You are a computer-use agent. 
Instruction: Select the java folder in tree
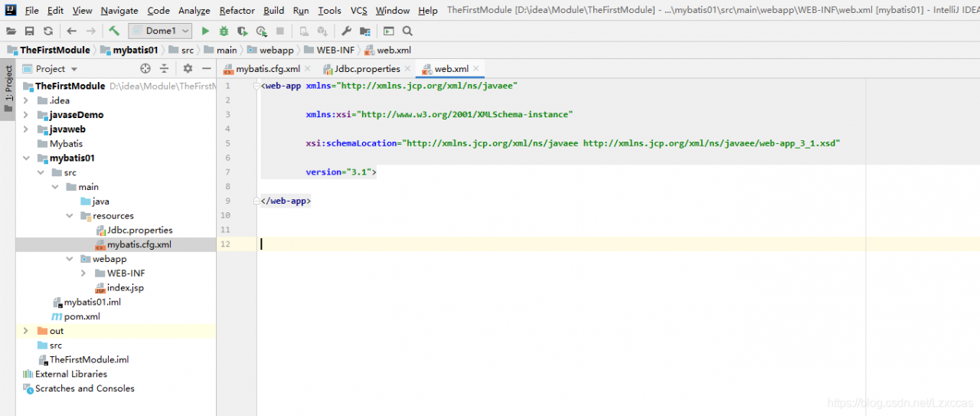pyautogui.click(x=95, y=201)
